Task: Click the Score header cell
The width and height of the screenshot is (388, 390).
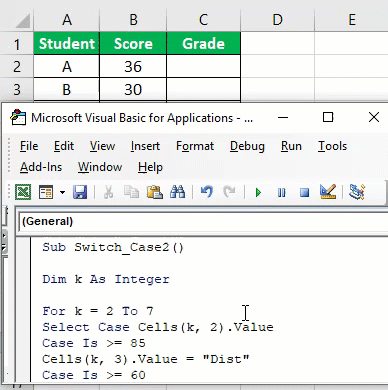Action: (133, 44)
